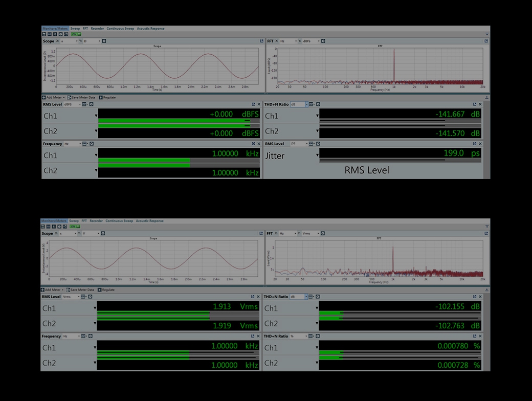The width and height of the screenshot is (532, 401).
Task: Open the Sweep tab in top window
Action: pos(75,29)
